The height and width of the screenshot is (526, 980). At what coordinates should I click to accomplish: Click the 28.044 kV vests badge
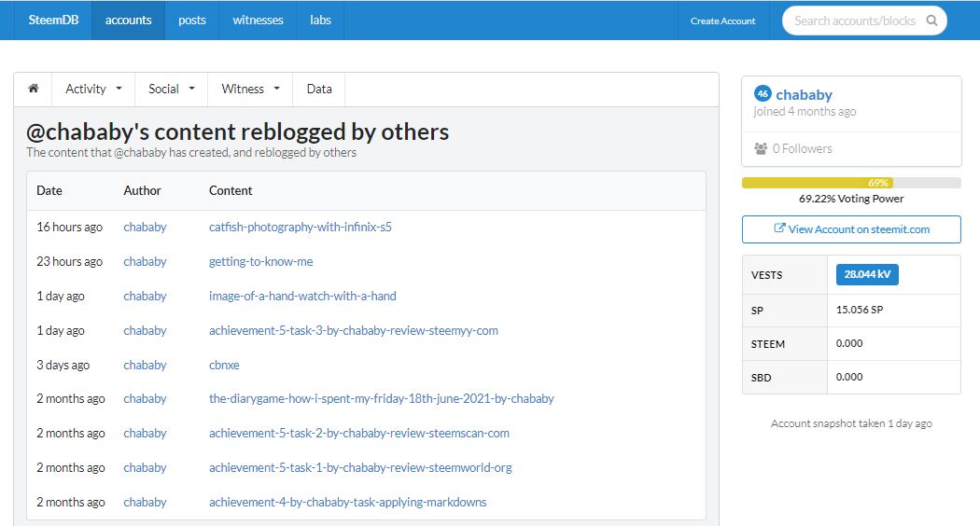[867, 274]
